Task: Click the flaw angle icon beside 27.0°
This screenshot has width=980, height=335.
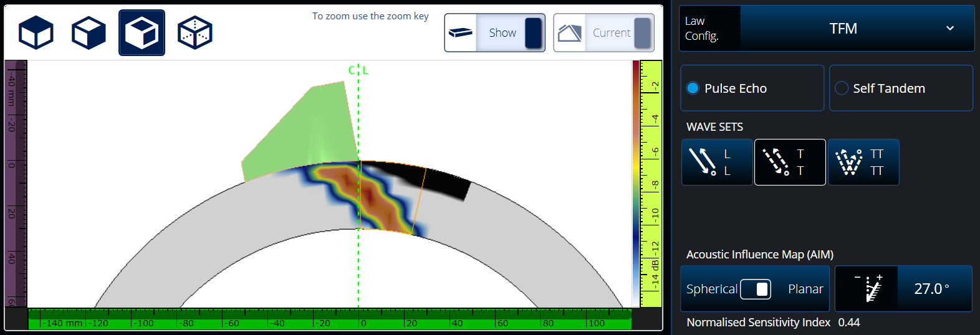Action: (867, 289)
